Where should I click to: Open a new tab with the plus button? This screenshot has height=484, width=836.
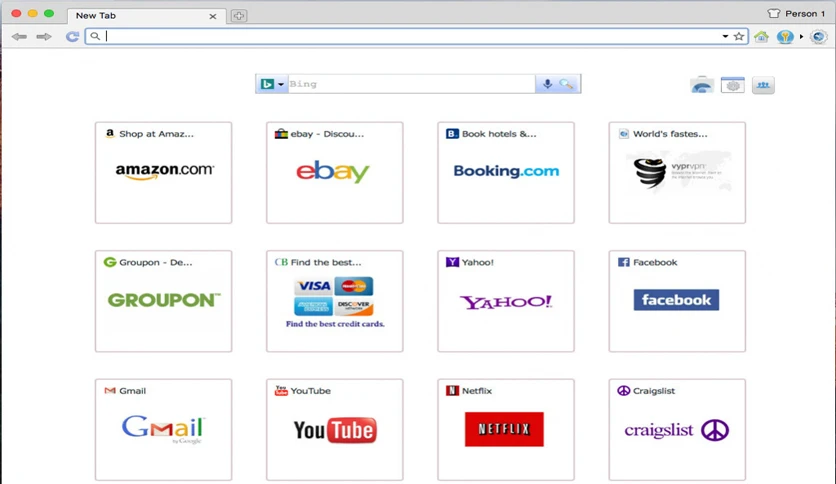tap(239, 16)
